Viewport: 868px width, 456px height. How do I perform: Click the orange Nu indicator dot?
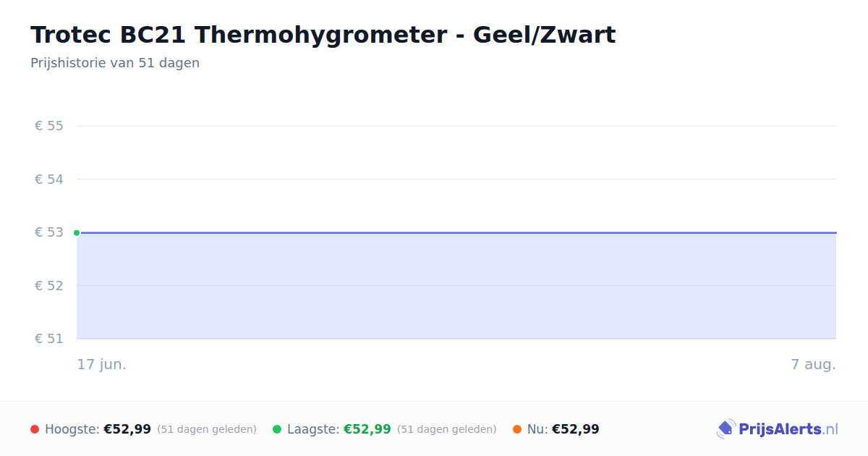[x=517, y=429]
